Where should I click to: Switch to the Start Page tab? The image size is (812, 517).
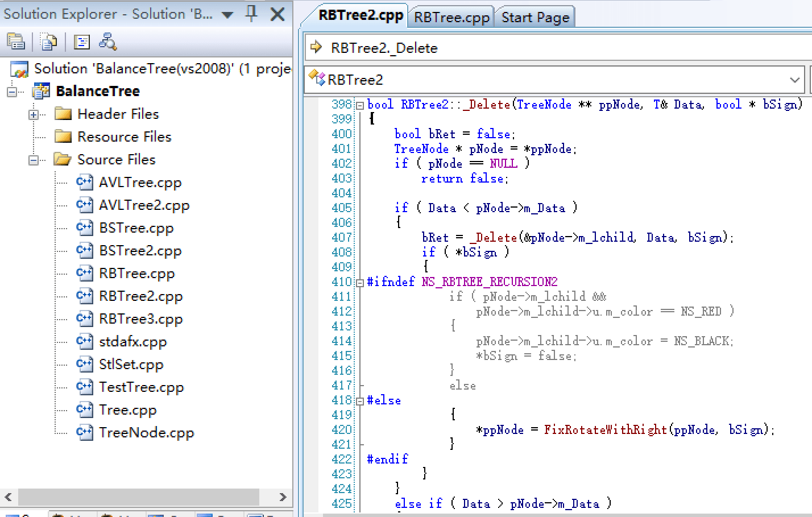535,18
